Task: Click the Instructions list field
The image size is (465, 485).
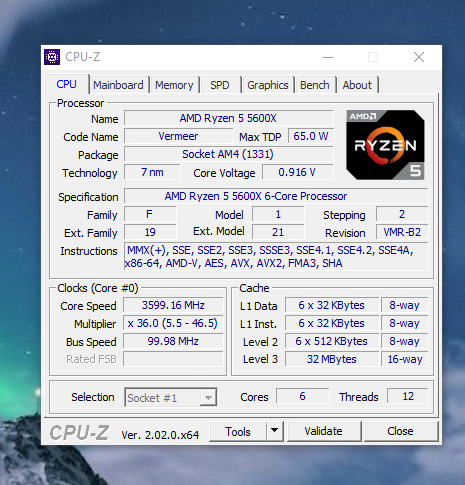Action: click(x=276, y=257)
